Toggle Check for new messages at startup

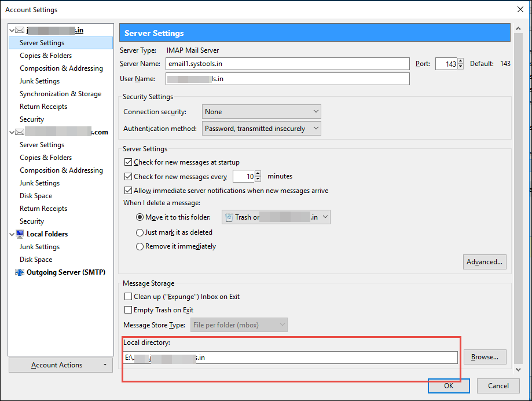tap(128, 162)
